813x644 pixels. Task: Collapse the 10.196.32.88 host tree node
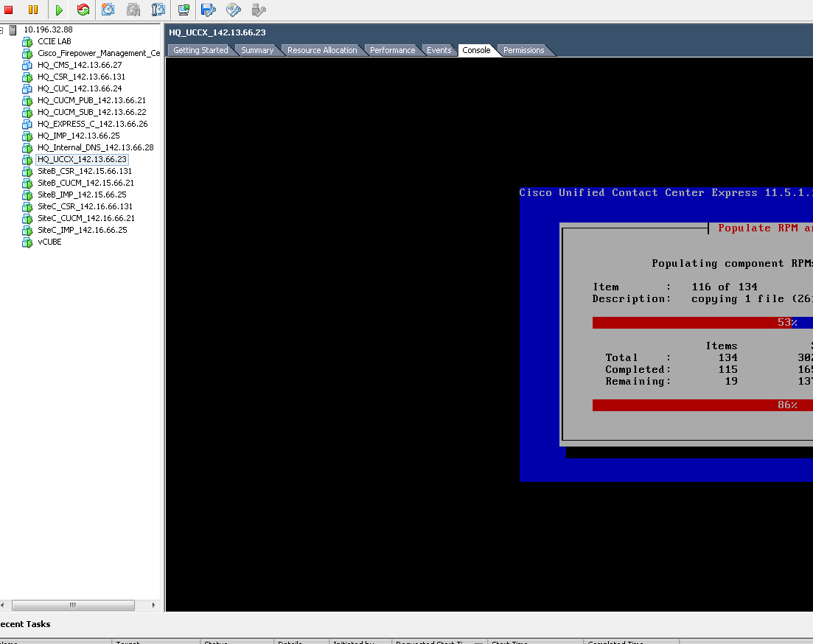[1, 30]
